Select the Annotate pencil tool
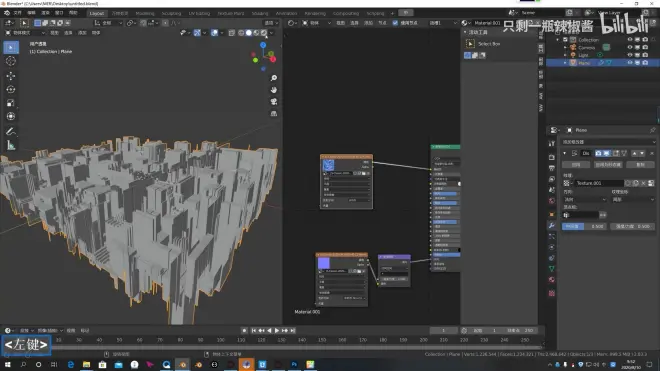This screenshot has width=660, height=371. coord(11,131)
